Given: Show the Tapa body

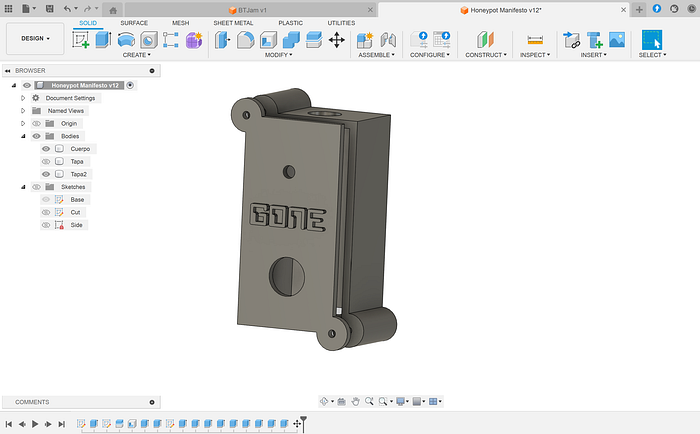Looking at the screenshot, I should click(46, 162).
